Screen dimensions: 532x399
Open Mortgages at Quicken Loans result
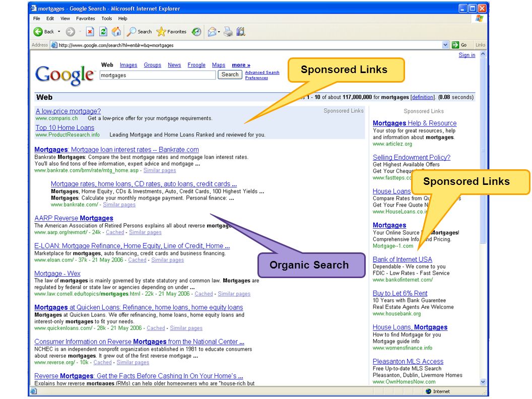(x=139, y=307)
